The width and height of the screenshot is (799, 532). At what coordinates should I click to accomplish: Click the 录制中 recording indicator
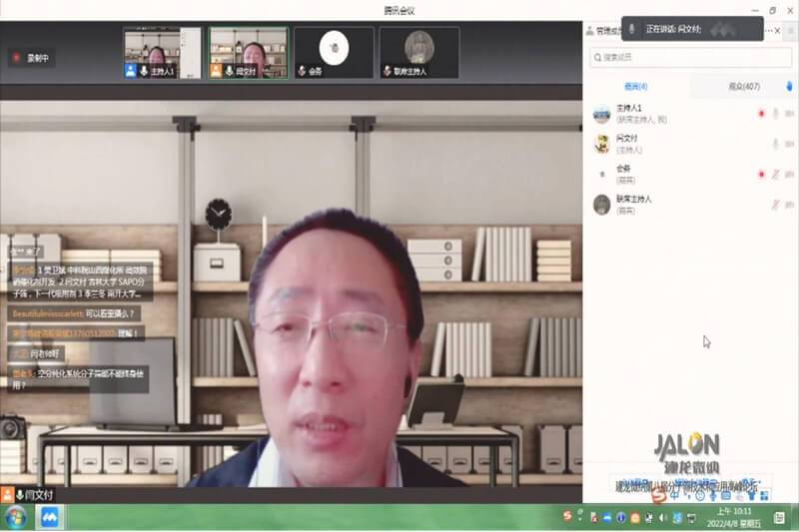[30, 58]
